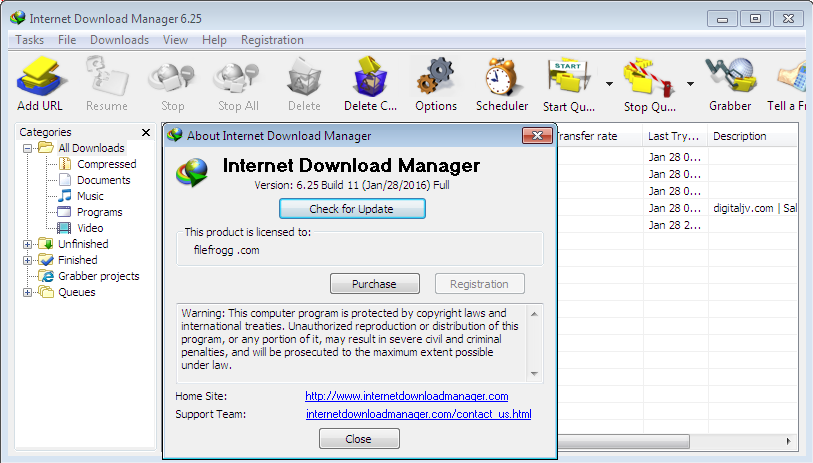This screenshot has width=813, height=463.
Task: Expand the Finished tree node
Action: pos(27,260)
